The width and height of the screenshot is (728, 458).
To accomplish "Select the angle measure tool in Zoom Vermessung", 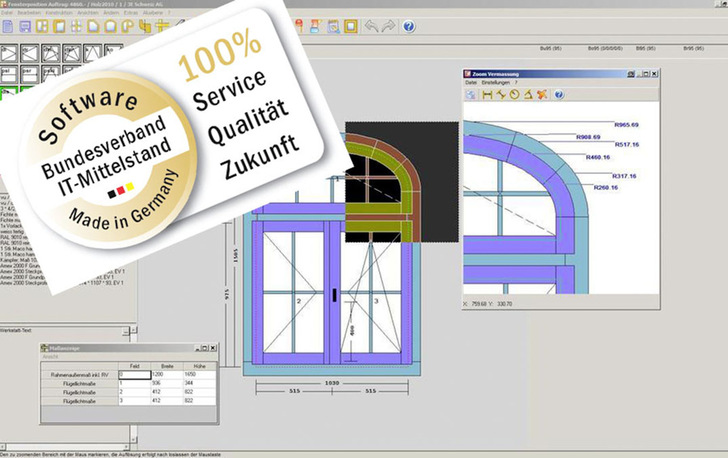I will coord(527,95).
